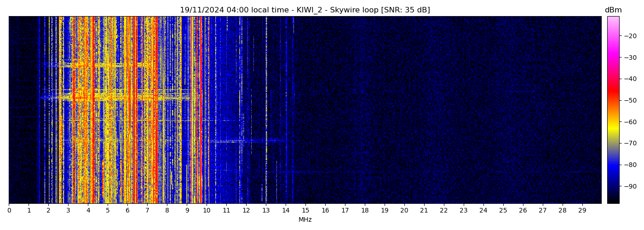Screen dimensions: 644x230
Task: Click the 13 tick on the MHz axis
Action: pyautogui.click(x=266, y=210)
